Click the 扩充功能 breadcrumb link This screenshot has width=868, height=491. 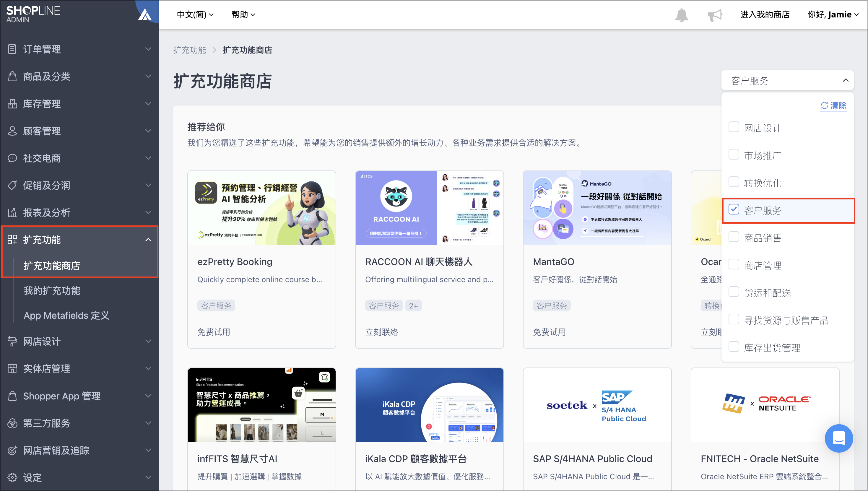point(189,50)
